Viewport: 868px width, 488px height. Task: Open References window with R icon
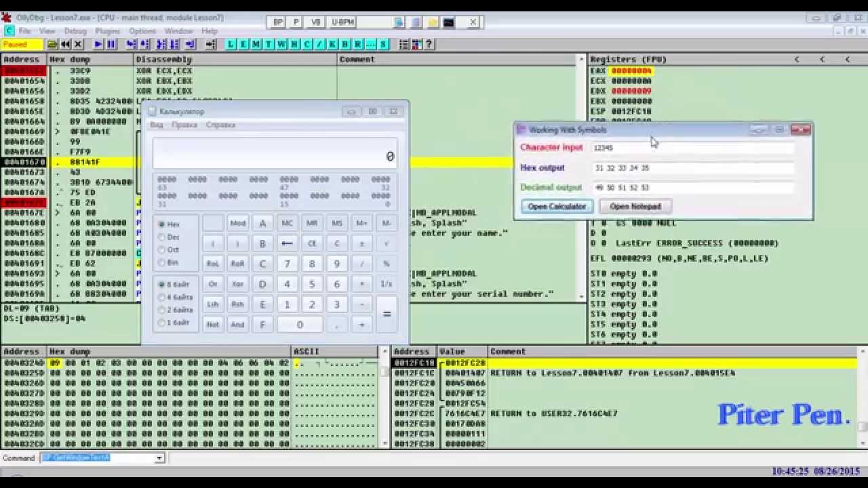point(358,44)
